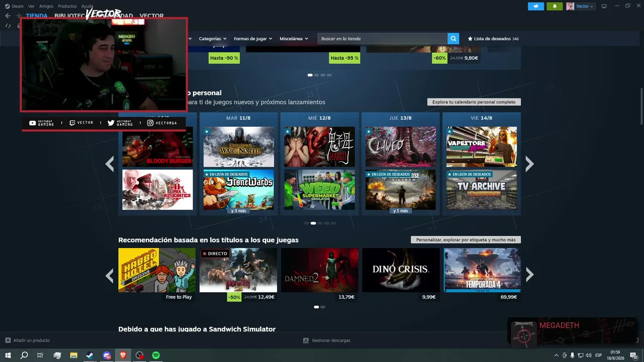Click the back navigation arrow
The height and width of the screenshot is (362, 644).
[8, 16]
